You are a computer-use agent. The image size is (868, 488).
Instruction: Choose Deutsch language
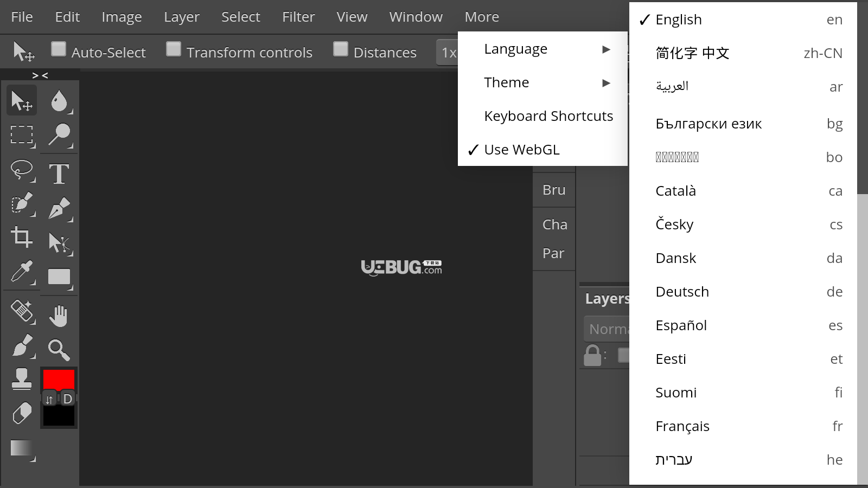point(743,292)
